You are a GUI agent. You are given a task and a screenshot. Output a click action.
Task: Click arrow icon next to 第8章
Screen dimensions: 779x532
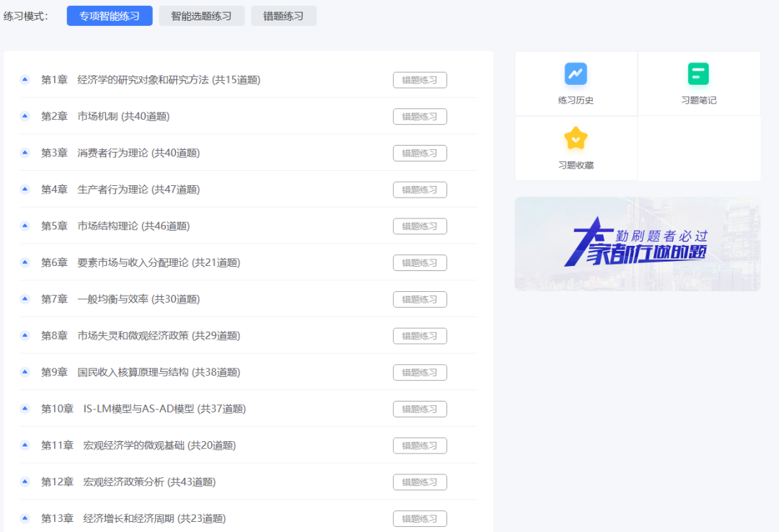tap(25, 336)
